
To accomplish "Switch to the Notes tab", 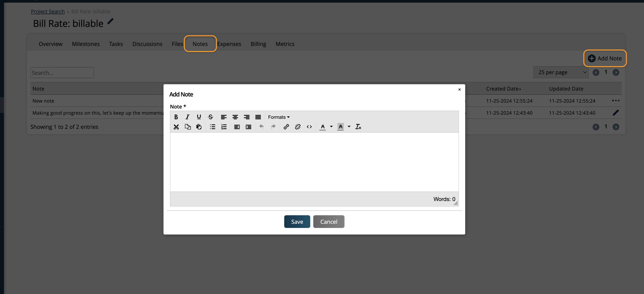I will coord(200,44).
